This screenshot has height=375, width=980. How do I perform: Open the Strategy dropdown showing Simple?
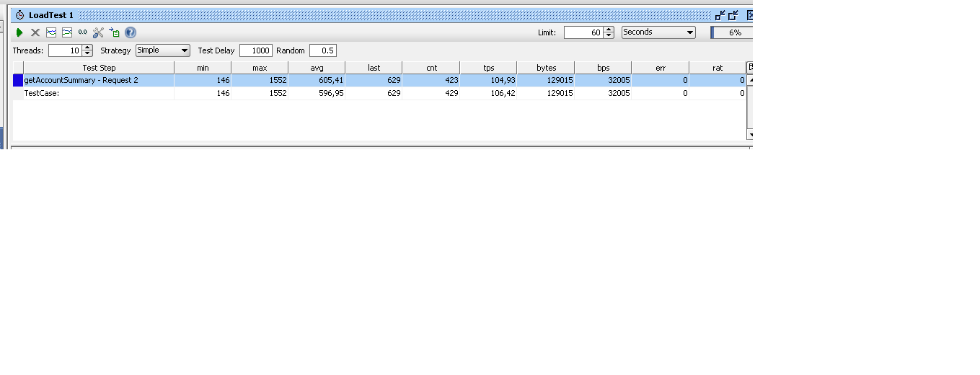[163, 50]
